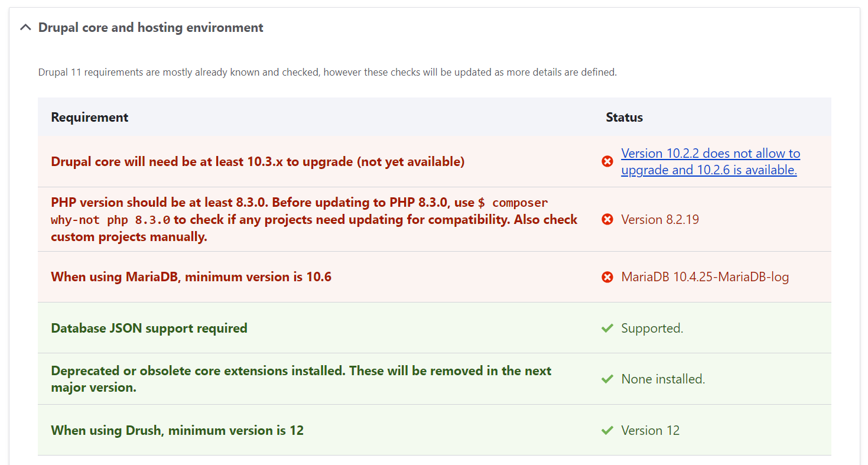Click the Drupal core 10.3.x requirement text
Viewport: 868px width, 465px height.
click(x=258, y=161)
